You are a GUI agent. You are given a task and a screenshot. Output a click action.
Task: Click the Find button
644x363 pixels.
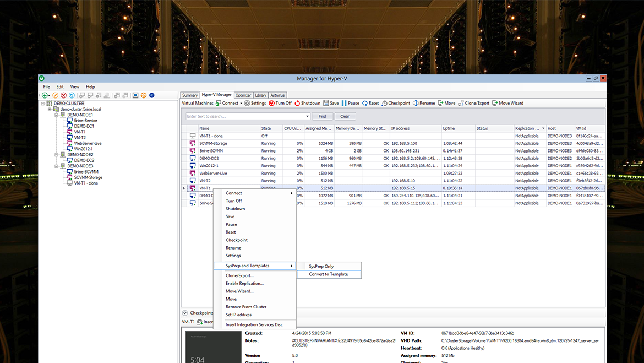(x=323, y=116)
